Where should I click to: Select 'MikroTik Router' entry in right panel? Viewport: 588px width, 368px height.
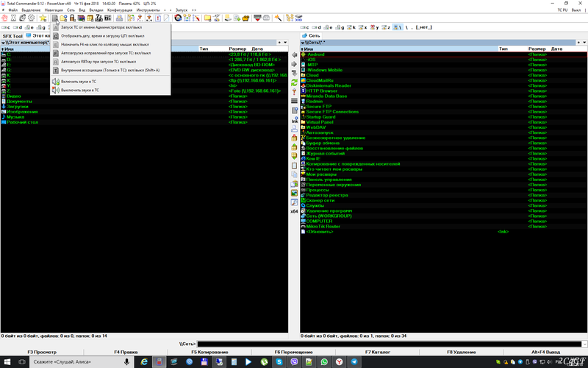(323, 227)
